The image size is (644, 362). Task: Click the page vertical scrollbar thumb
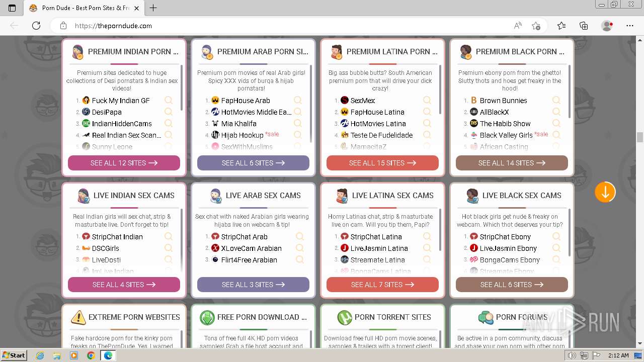click(640, 137)
